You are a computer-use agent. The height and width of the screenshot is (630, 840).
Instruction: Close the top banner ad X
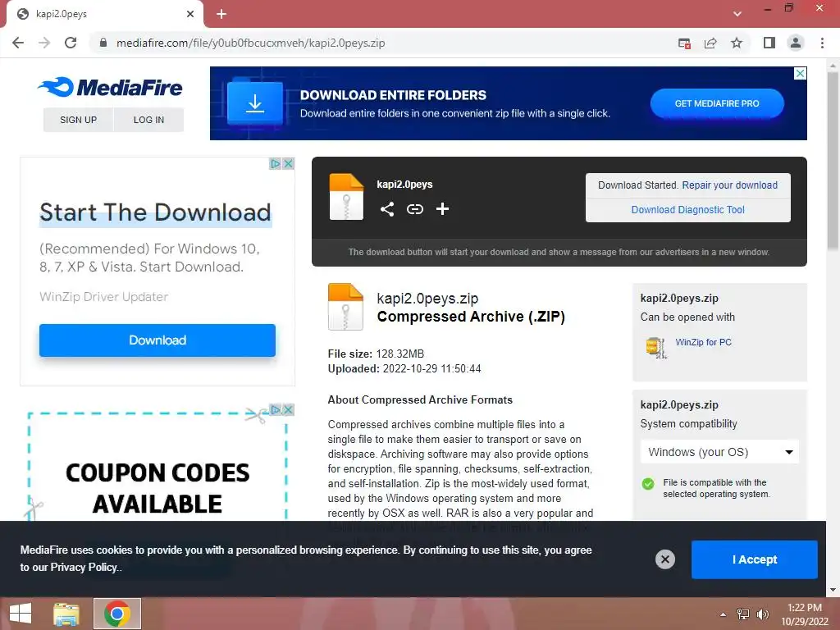point(800,73)
